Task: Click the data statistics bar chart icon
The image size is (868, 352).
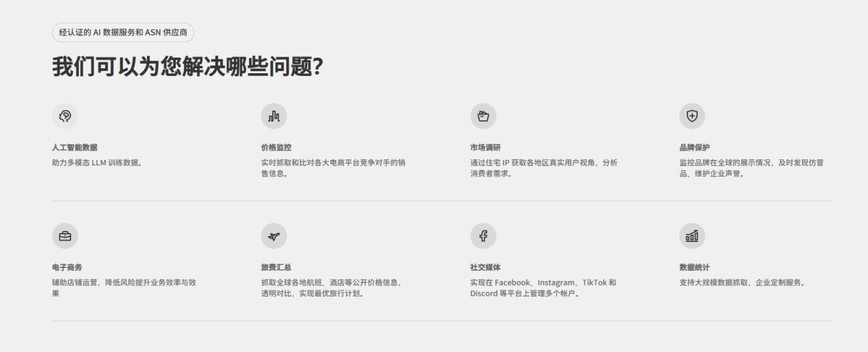Action: coord(692,236)
